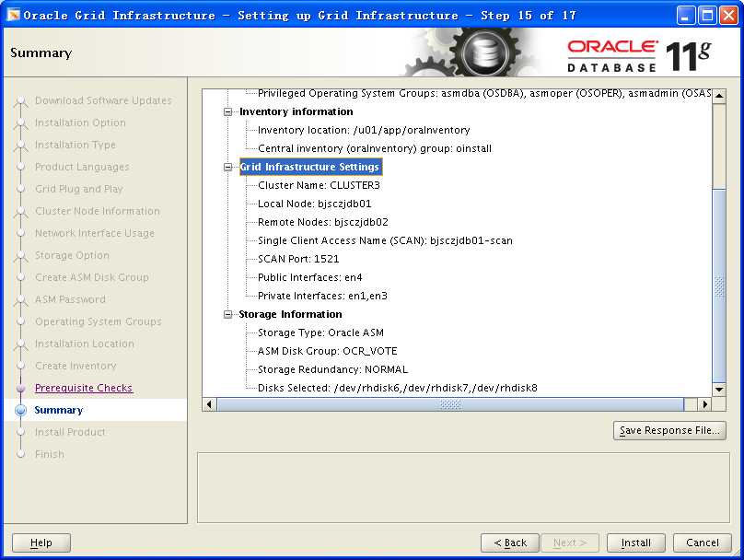The width and height of the screenshot is (744, 560).
Task: Click the Create Inventory step
Action: pyautogui.click(x=76, y=366)
